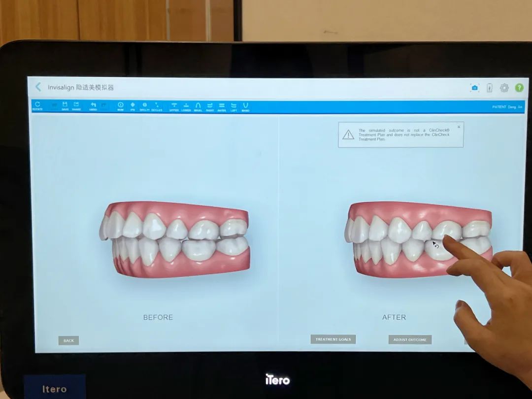Switch to the Upper jaw view
The height and width of the screenshot is (399, 532).
(x=174, y=107)
